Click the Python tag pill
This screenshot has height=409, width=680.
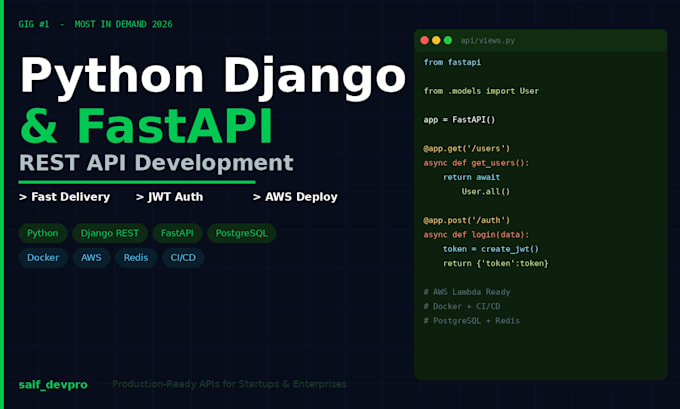coord(42,233)
